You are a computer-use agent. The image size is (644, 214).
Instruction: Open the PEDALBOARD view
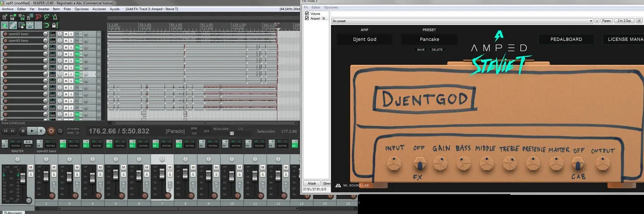click(x=567, y=39)
